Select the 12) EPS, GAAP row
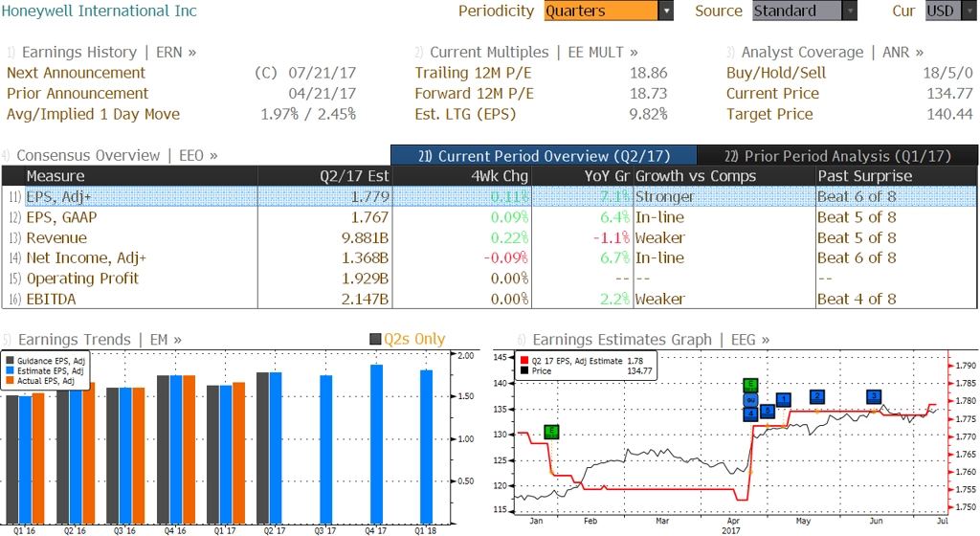Screen dimensions: 980x536 (489, 217)
